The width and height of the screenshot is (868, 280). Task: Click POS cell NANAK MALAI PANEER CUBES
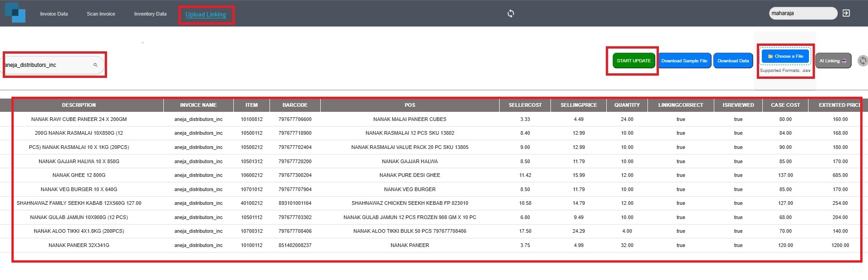[410, 119]
